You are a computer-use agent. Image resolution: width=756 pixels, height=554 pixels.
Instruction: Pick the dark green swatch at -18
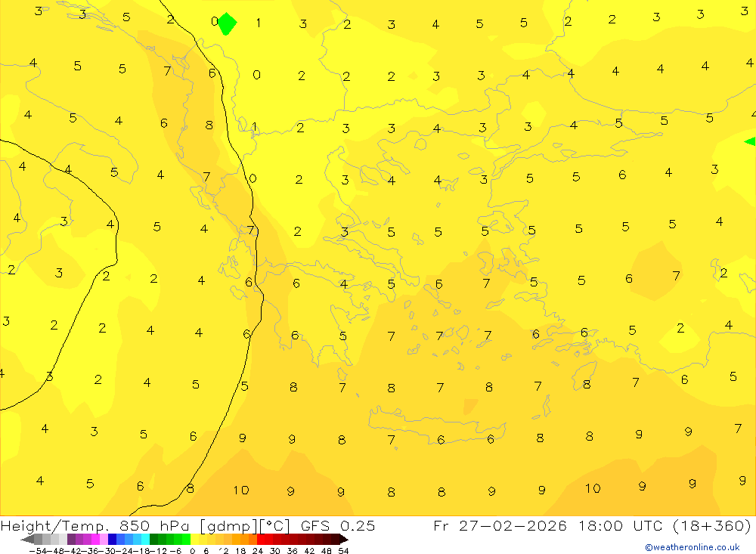coord(153,540)
